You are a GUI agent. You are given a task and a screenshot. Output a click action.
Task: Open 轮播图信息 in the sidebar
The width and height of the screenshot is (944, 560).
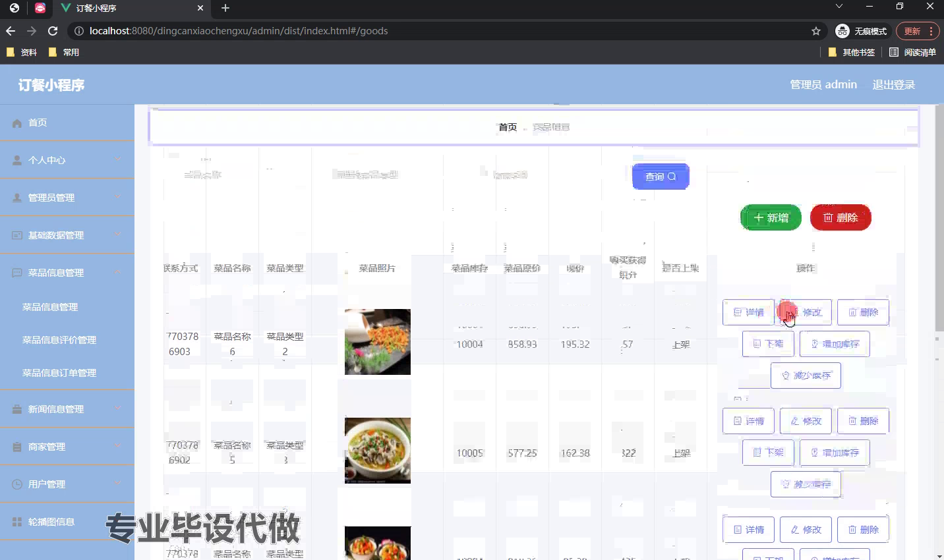(x=67, y=522)
